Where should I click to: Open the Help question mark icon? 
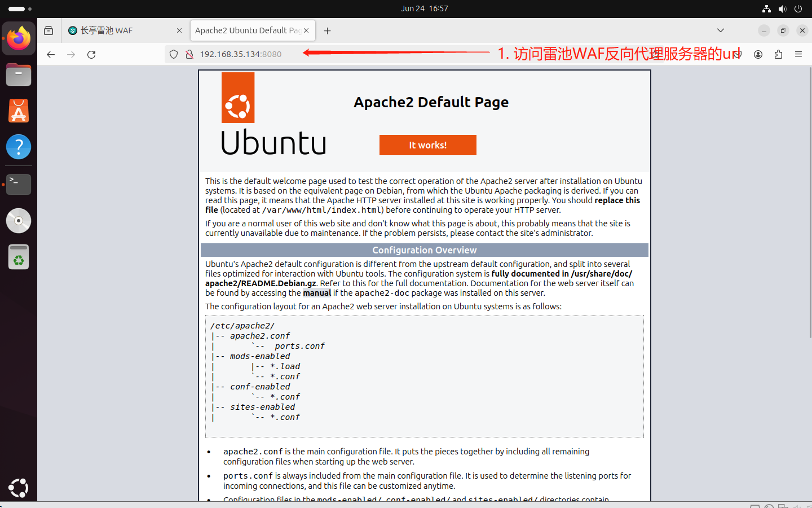point(19,147)
